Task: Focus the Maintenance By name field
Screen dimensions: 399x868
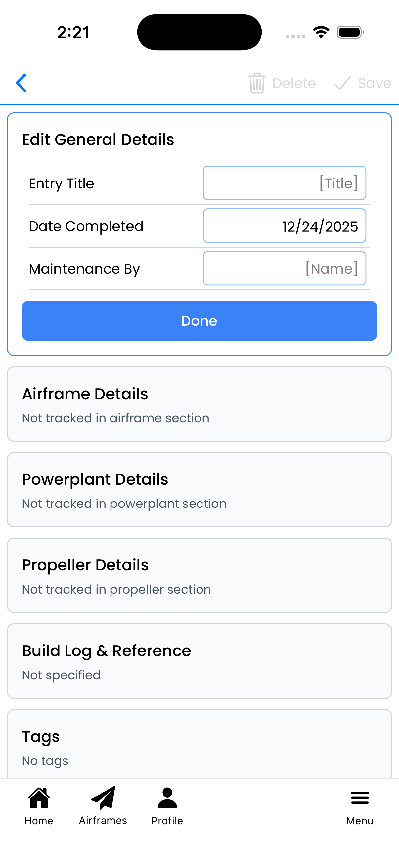Action: point(284,268)
